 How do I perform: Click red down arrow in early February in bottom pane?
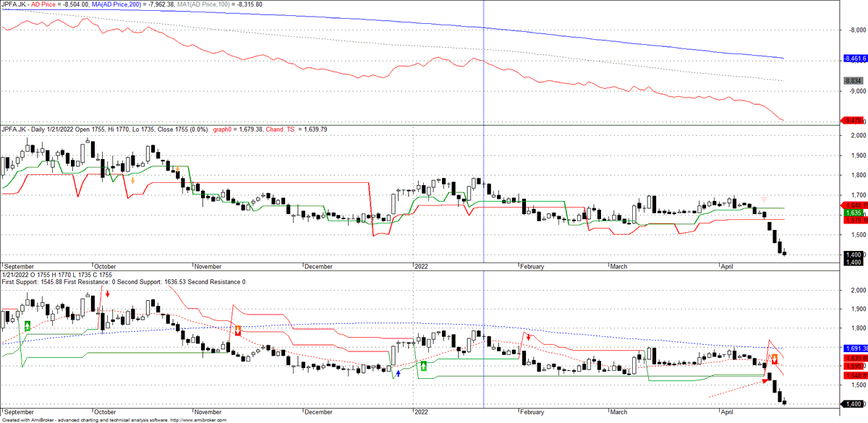tap(528, 338)
